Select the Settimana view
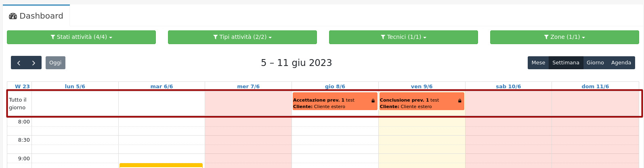The width and height of the screenshot is (644, 168). [566, 63]
